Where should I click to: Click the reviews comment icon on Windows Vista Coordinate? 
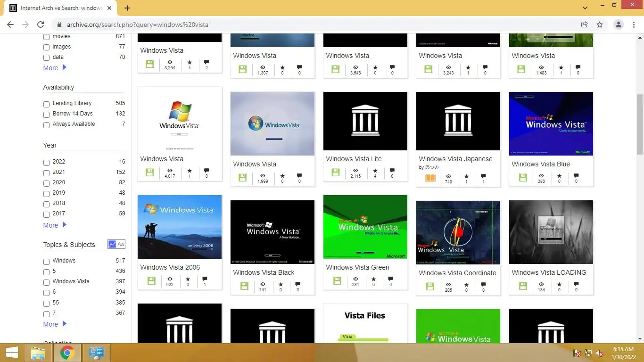[x=483, y=285]
